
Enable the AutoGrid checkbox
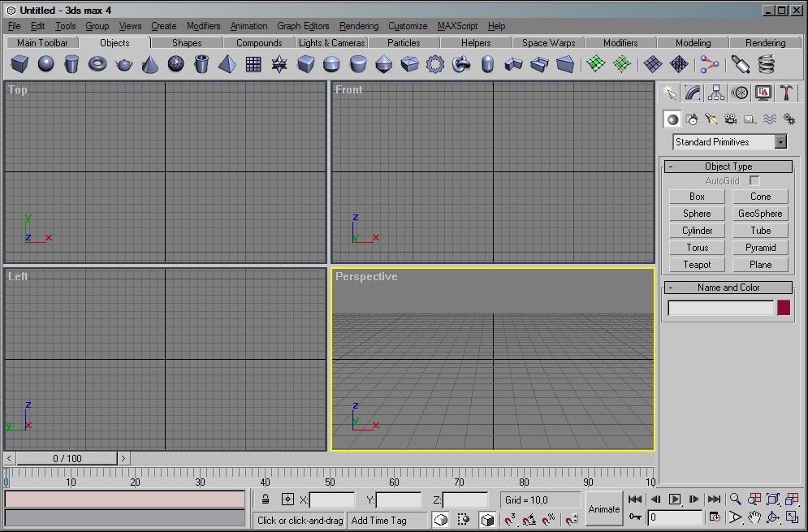point(755,180)
